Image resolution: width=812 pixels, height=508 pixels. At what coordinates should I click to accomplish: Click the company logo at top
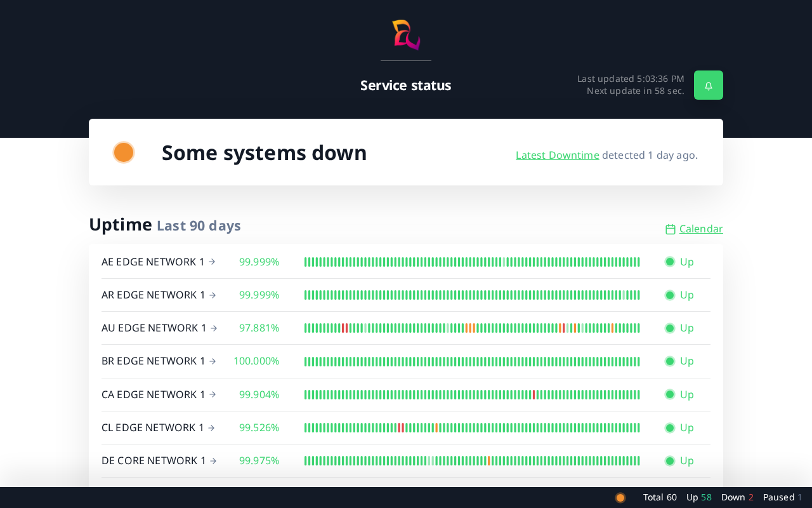click(406, 35)
